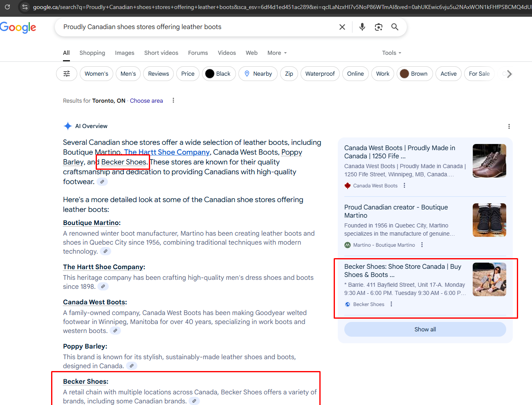Select the Black color filter chip
Image resolution: width=532 pixels, height=405 pixels.
[219, 74]
